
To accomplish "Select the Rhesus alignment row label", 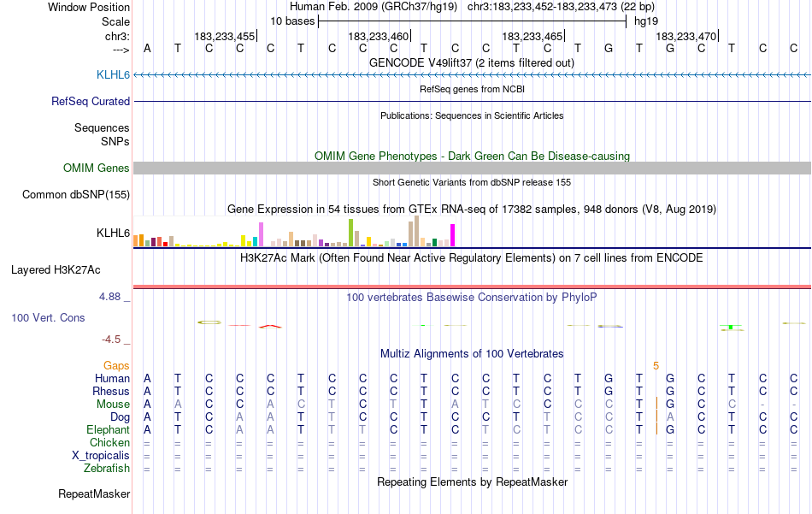I will pyautogui.click(x=111, y=391).
